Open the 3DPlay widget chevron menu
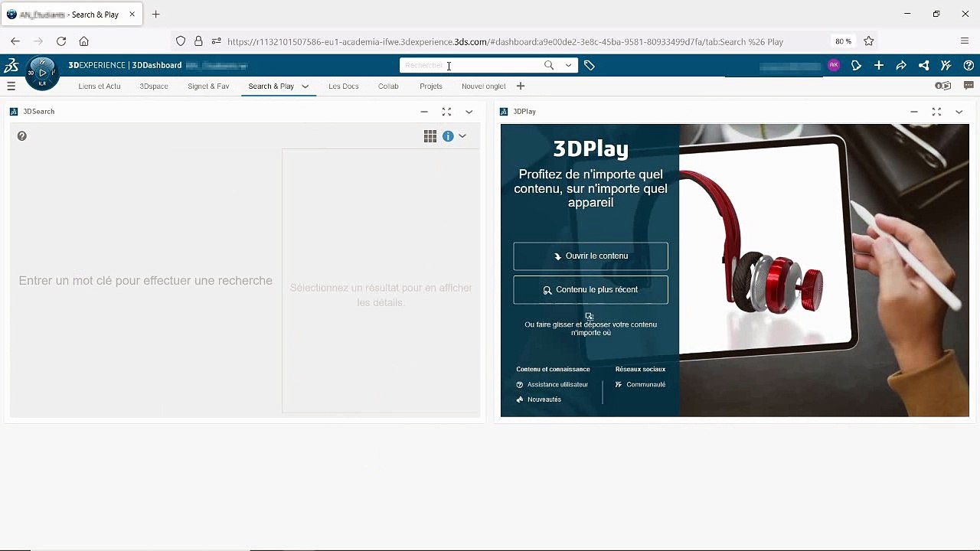980x551 pixels. click(x=959, y=112)
